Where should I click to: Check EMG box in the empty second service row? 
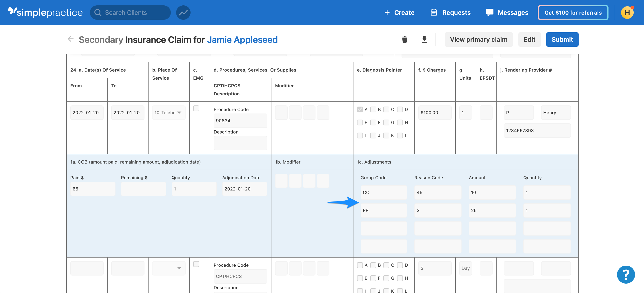coord(196,264)
